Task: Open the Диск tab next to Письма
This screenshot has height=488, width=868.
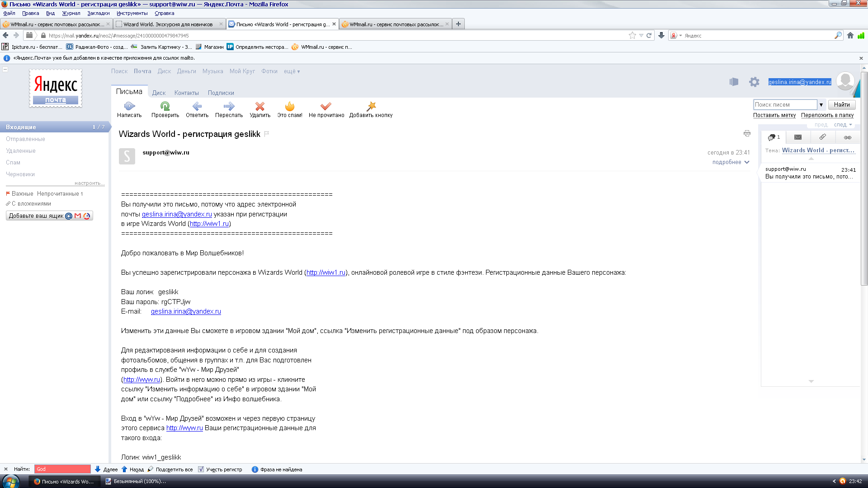Action: coord(159,93)
